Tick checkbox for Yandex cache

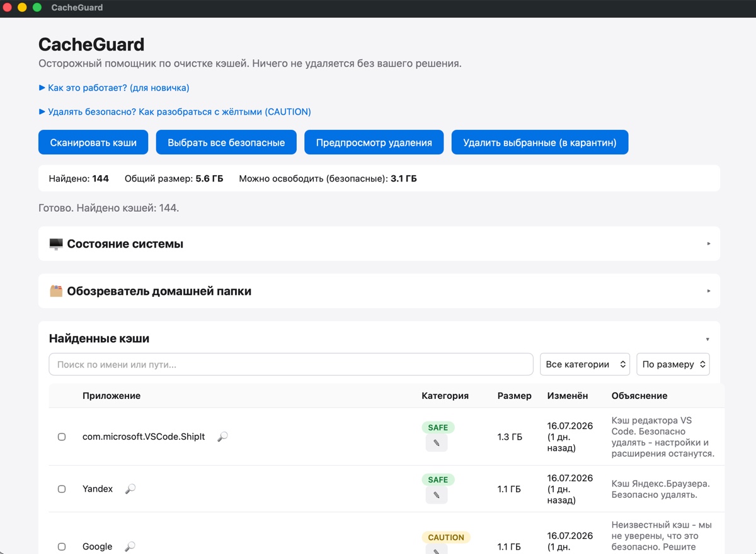(x=62, y=489)
